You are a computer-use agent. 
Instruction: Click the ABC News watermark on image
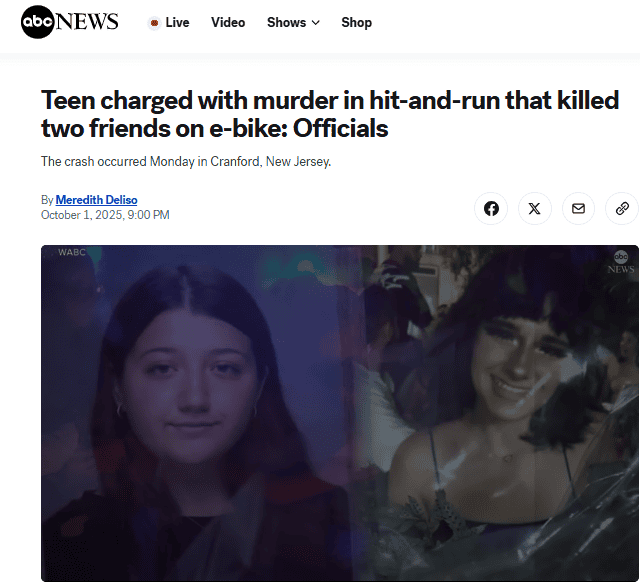pos(621,262)
